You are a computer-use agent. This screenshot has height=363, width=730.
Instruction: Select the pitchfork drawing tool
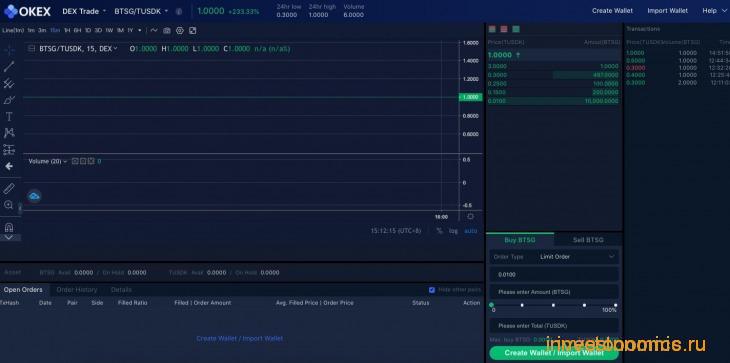tap(9, 83)
